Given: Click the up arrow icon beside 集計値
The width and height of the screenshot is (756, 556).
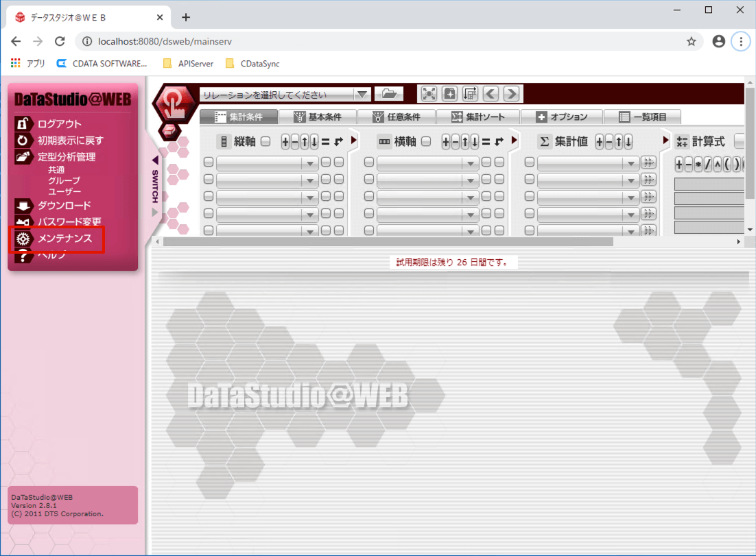Looking at the screenshot, I should [619, 142].
